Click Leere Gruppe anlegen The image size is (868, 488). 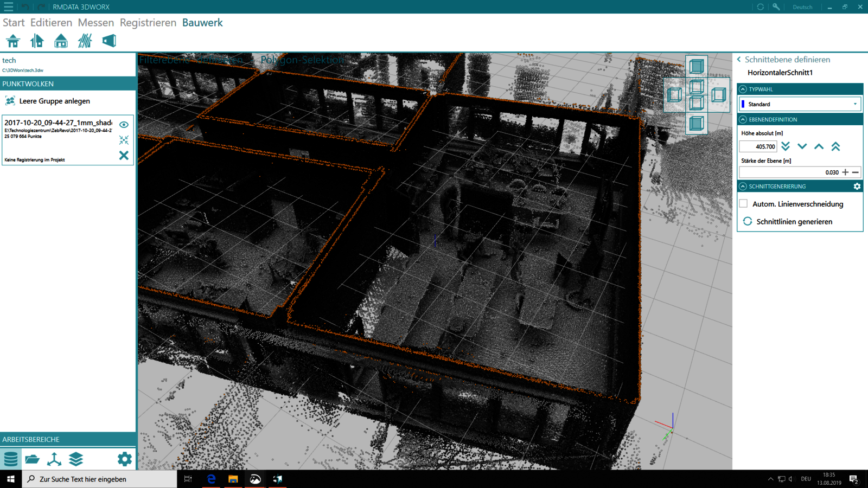pyautogui.click(x=54, y=101)
